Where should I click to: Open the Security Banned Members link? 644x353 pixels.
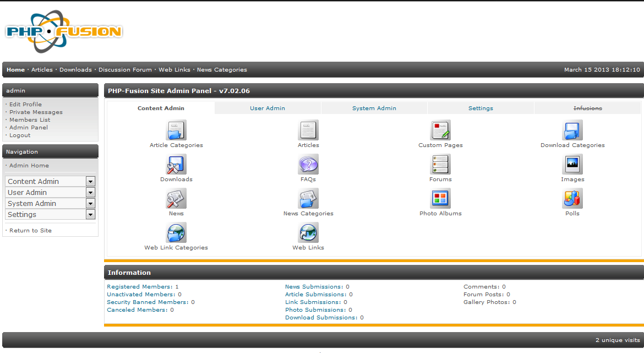coord(148,302)
